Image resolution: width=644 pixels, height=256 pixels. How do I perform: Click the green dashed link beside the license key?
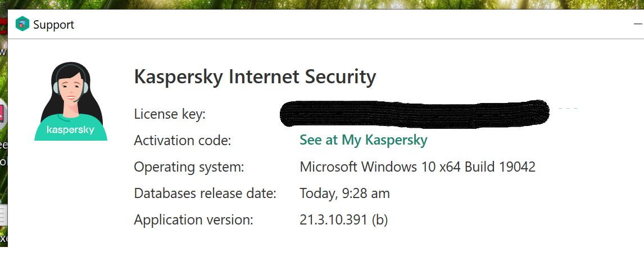[x=568, y=107]
